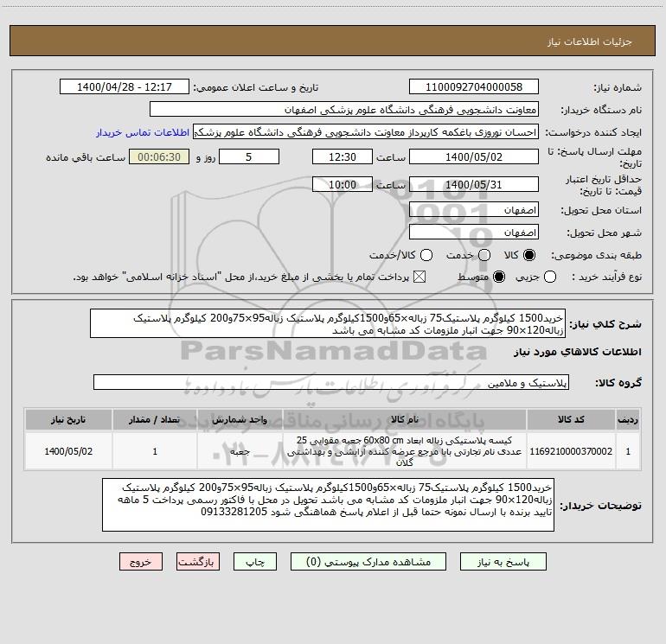Viewport: 666px width, 644px height.
Task: Select the کالا/خدمت radio button
Action: (x=426, y=255)
